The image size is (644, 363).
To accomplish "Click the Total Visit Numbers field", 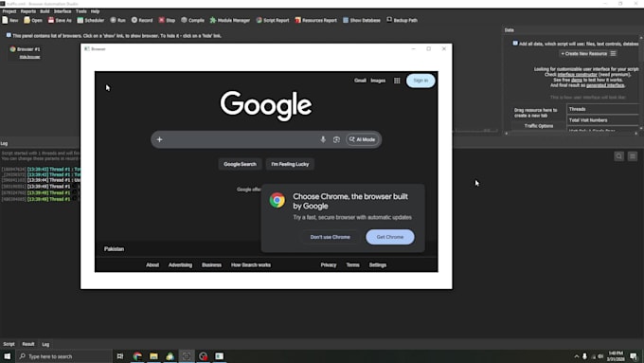I will (602, 120).
